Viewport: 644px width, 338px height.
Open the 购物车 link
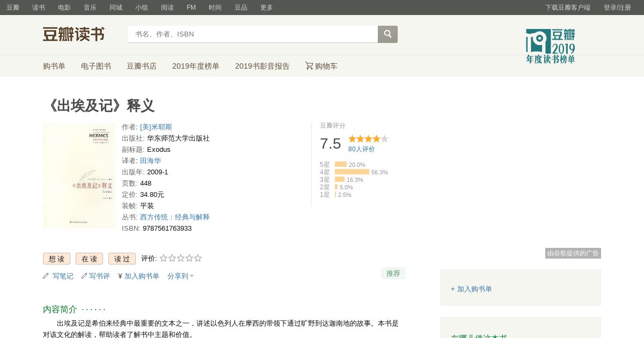(x=326, y=66)
